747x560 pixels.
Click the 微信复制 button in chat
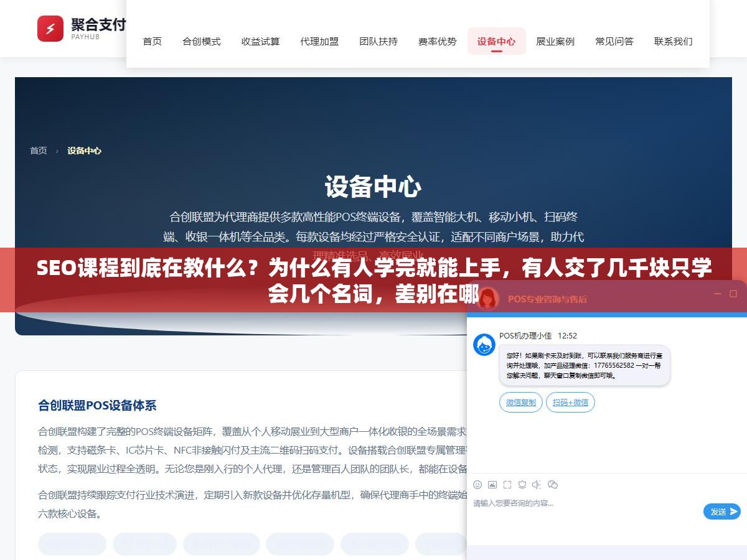pyautogui.click(x=521, y=403)
